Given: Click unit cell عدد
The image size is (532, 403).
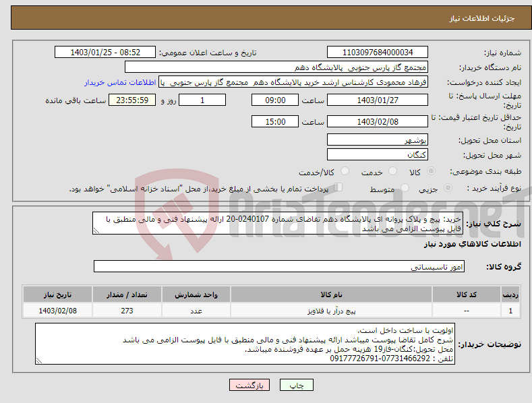Looking at the screenshot, I should [196, 311].
